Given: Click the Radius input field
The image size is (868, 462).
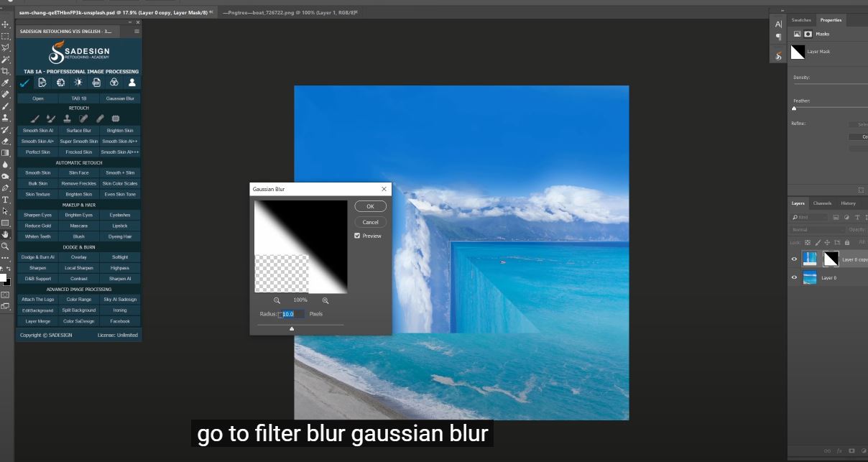Looking at the screenshot, I should [292, 314].
